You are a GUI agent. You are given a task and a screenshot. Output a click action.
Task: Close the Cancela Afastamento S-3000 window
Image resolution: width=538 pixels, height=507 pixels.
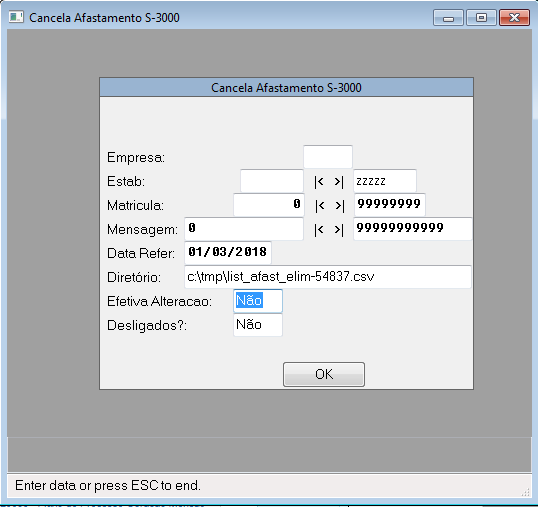[x=514, y=17]
